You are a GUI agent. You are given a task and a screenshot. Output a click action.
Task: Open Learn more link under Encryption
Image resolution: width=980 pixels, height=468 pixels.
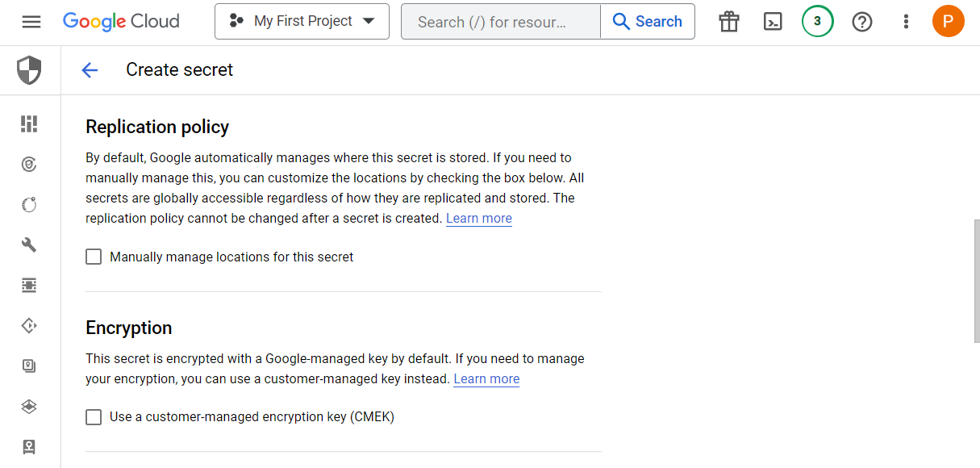tap(486, 379)
